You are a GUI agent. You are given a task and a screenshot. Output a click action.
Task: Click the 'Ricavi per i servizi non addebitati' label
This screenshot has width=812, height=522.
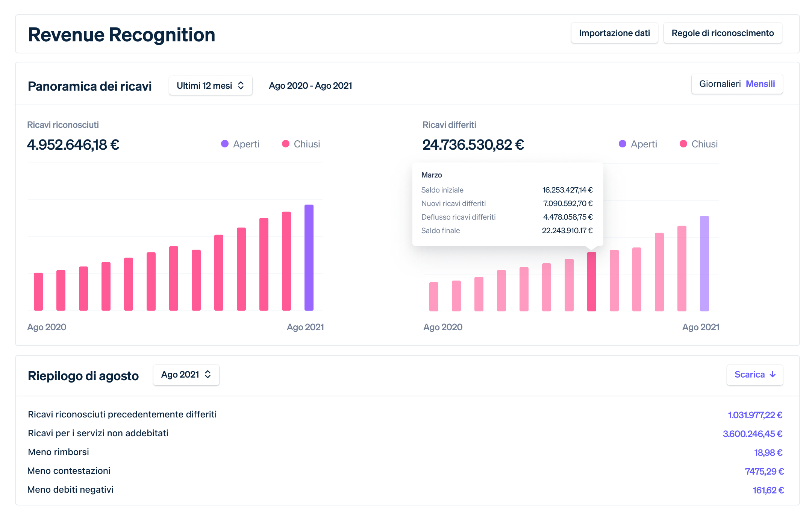tap(98, 433)
